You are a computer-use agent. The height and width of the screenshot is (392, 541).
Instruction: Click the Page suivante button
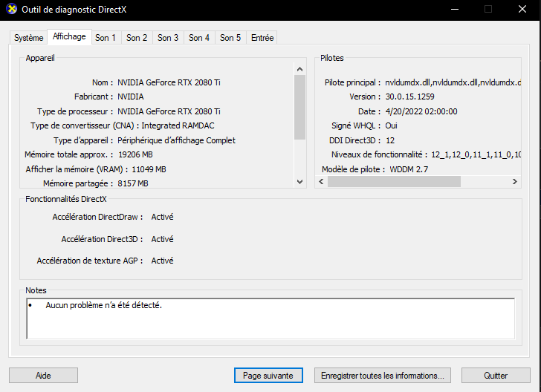268,376
